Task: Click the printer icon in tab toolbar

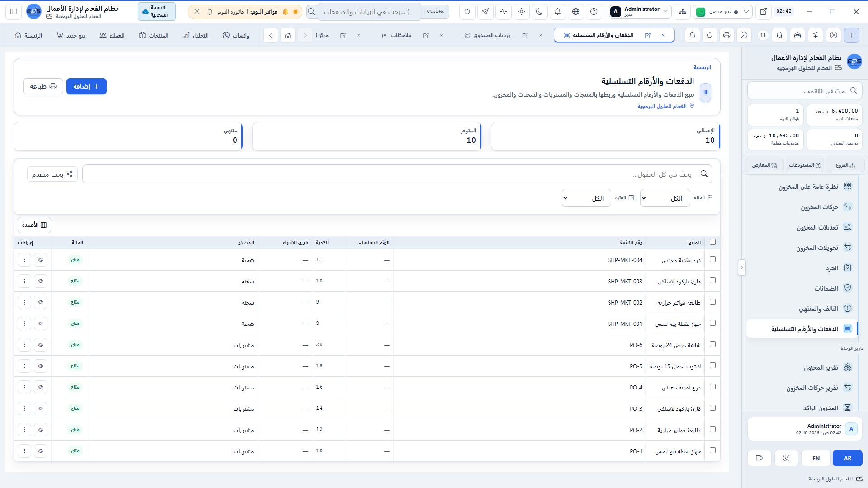Action: click(x=726, y=35)
